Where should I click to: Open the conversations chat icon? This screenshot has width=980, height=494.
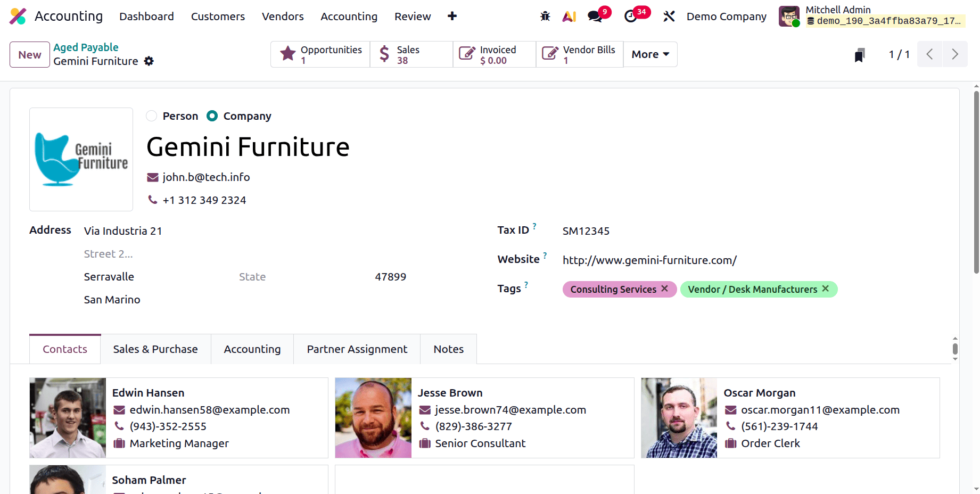(595, 17)
